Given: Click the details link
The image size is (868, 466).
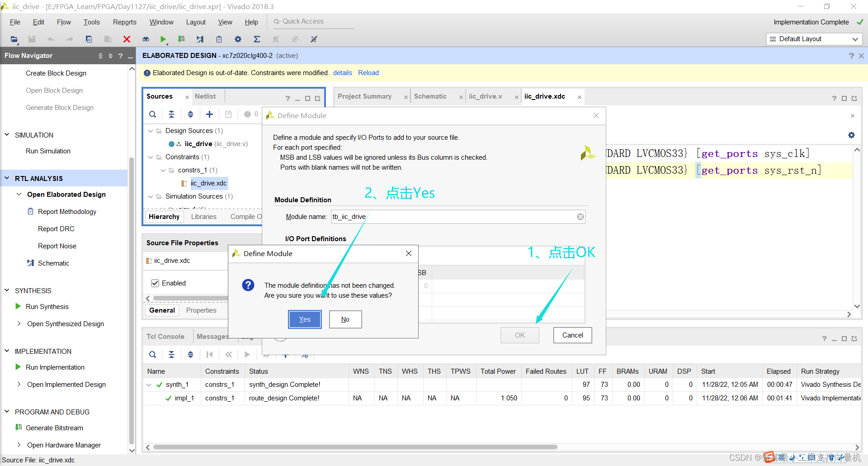Looking at the screenshot, I should [342, 73].
